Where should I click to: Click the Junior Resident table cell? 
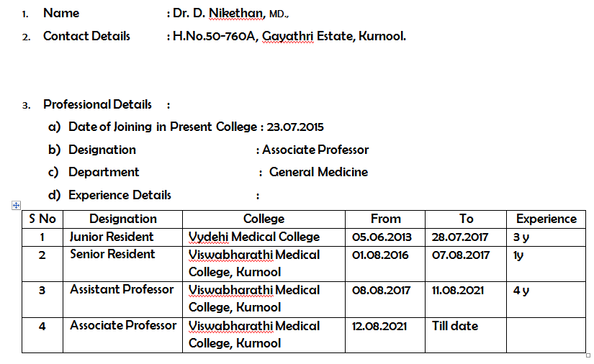pos(122,237)
